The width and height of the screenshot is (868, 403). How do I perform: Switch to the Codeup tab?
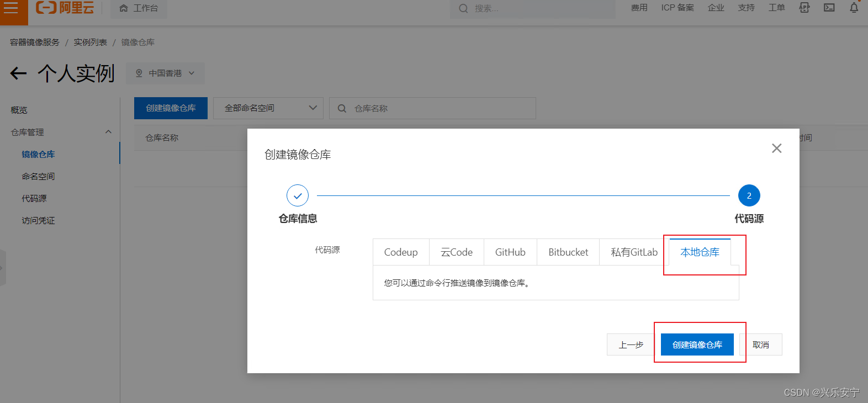point(401,252)
